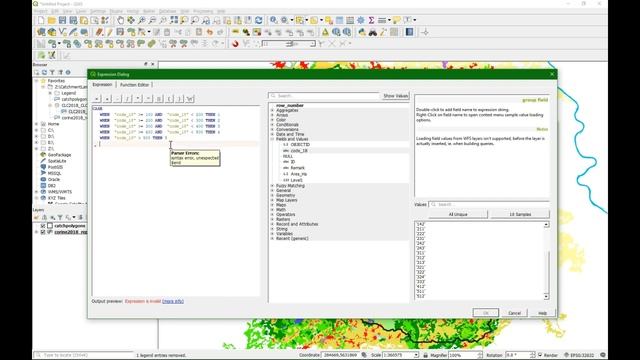Image resolution: width=640 pixels, height=360 pixels.
Task: Toggle visibility of corine2018 layer
Action: tap(43, 232)
